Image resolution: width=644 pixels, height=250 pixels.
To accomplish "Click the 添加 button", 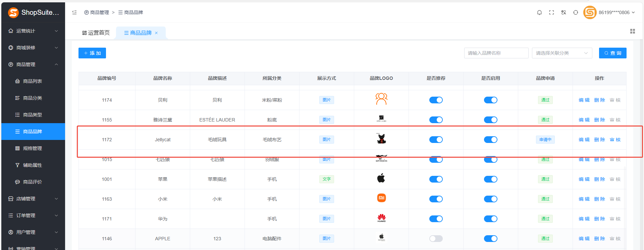I will pyautogui.click(x=92, y=53).
